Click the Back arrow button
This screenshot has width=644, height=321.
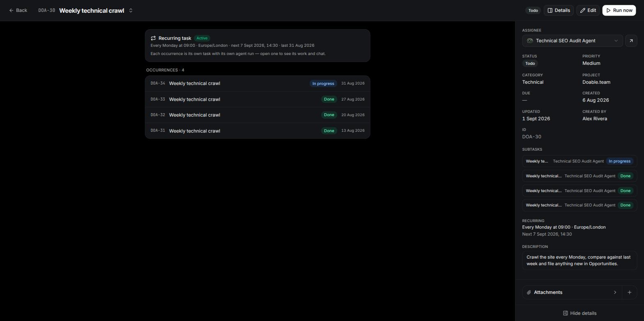pyautogui.click(x=18, y=10)
